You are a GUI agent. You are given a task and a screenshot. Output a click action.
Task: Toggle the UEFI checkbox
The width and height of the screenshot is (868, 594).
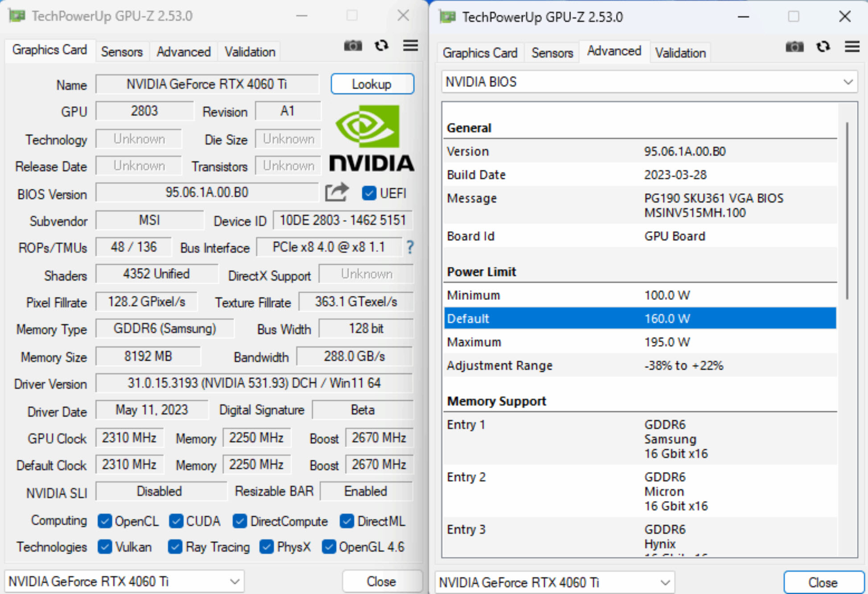point(369,193)
